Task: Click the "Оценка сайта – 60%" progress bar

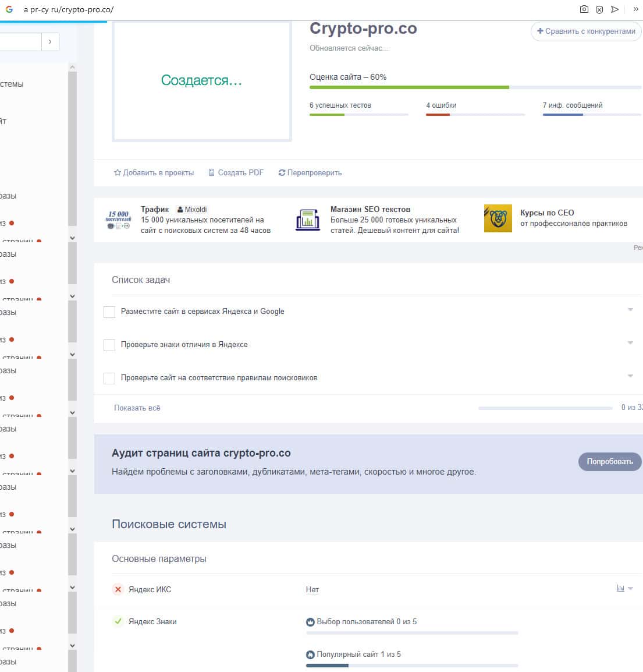Action: [475, 87]
